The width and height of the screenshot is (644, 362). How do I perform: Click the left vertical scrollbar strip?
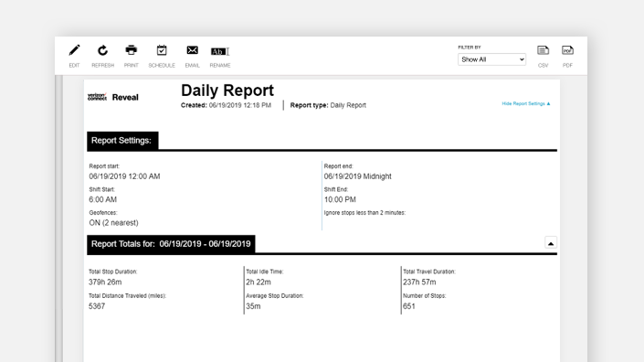[x=58, y=218]
